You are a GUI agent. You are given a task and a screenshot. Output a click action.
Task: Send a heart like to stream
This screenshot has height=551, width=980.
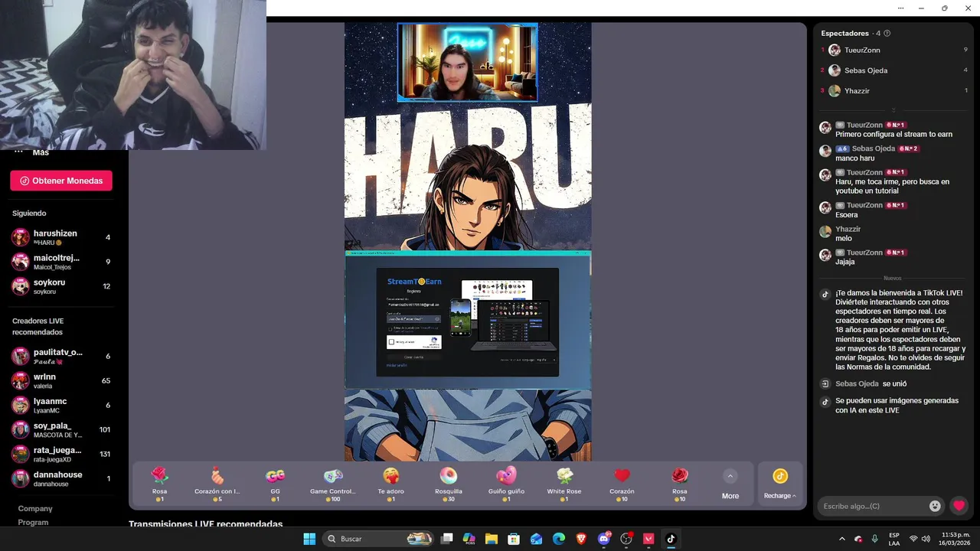coord(959,506)
